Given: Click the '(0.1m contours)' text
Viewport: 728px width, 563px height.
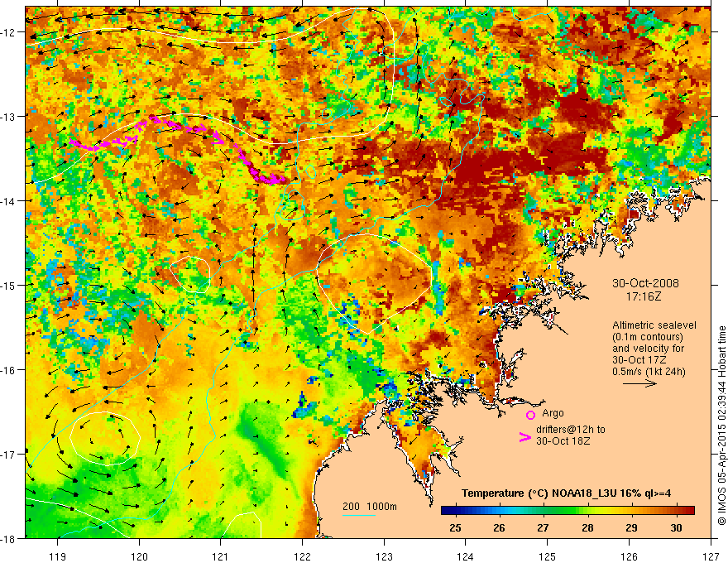Looking at the screenshot, I should point(648,337).
